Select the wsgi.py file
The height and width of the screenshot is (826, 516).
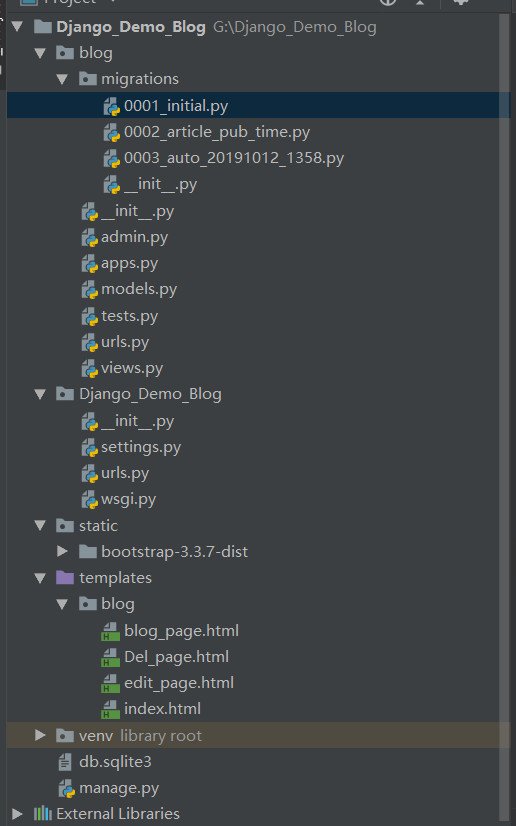(x=128, y=499)
